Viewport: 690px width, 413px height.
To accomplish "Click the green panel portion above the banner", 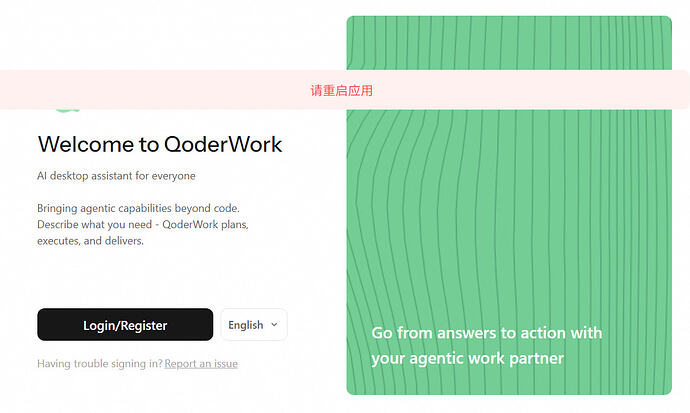I will [509, 43].
